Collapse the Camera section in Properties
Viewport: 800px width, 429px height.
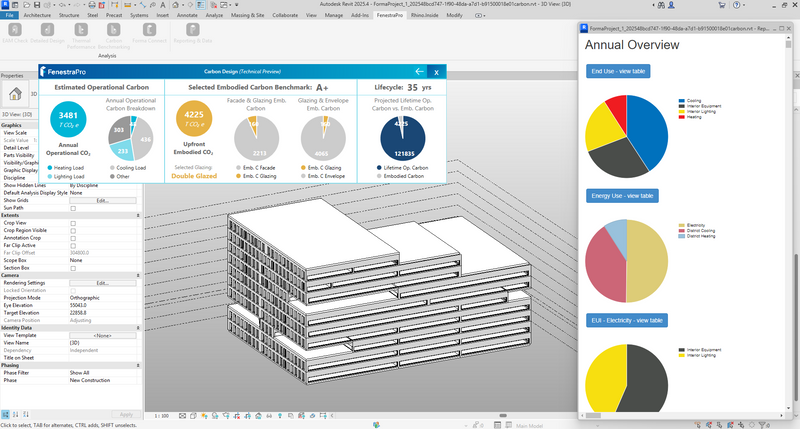tap(138, 275)
